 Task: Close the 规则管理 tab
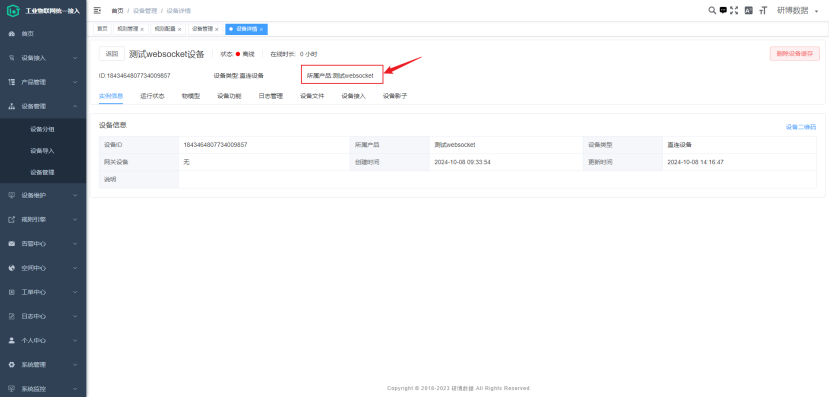point(142,30)
